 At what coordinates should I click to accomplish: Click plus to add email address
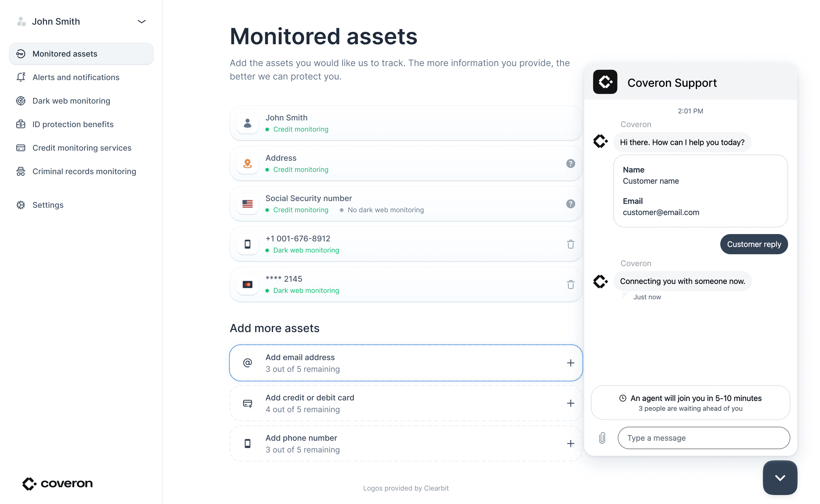571,363
